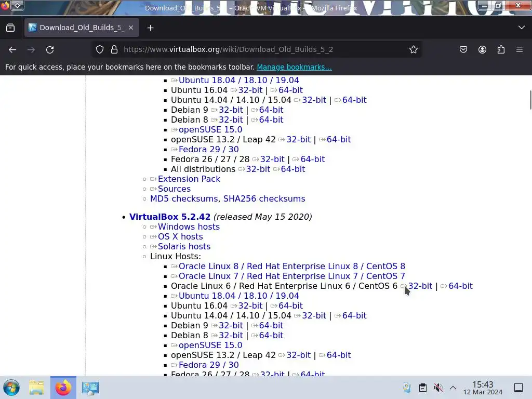Reload the current page
Image resolution: width=532 pixels, height=399 pixels.
50,49
